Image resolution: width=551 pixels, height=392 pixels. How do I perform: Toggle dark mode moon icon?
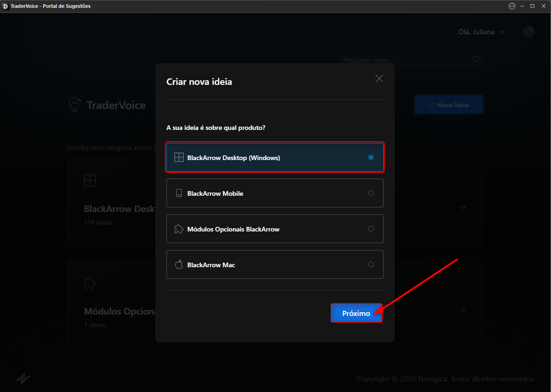click(529, 32)
